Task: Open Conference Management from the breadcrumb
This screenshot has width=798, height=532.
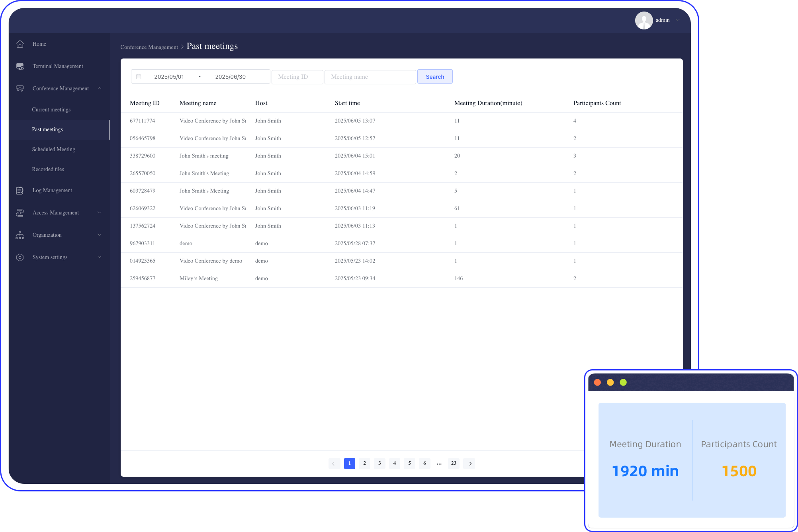Action: click(149, 47)
